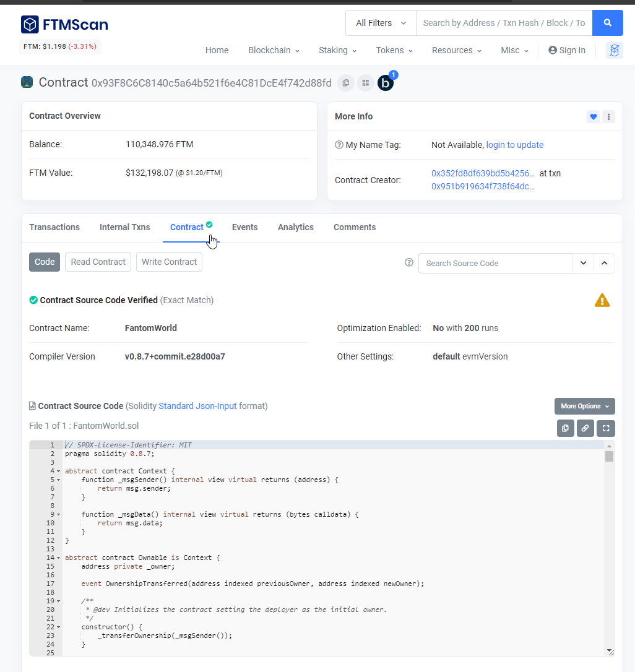The height and width of the screenshot is (672, 635).
Task: Click balance value '110,348.976 FTM'
Action: coord(160,144)
